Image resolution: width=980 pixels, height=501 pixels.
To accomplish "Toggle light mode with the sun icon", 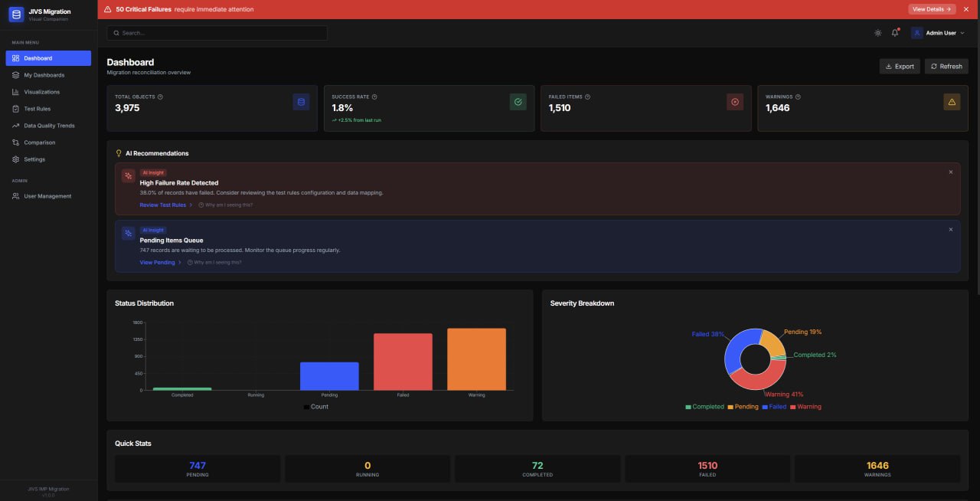I will pos(877,33).
